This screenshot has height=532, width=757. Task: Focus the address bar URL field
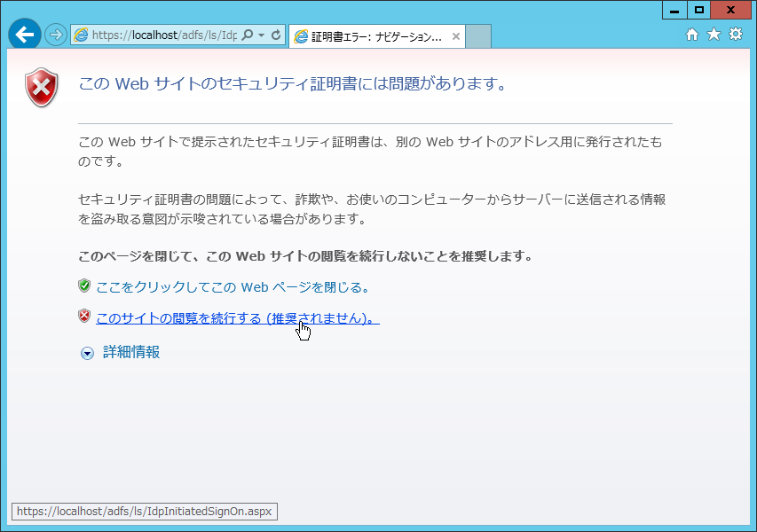click(x=164, y=35)
